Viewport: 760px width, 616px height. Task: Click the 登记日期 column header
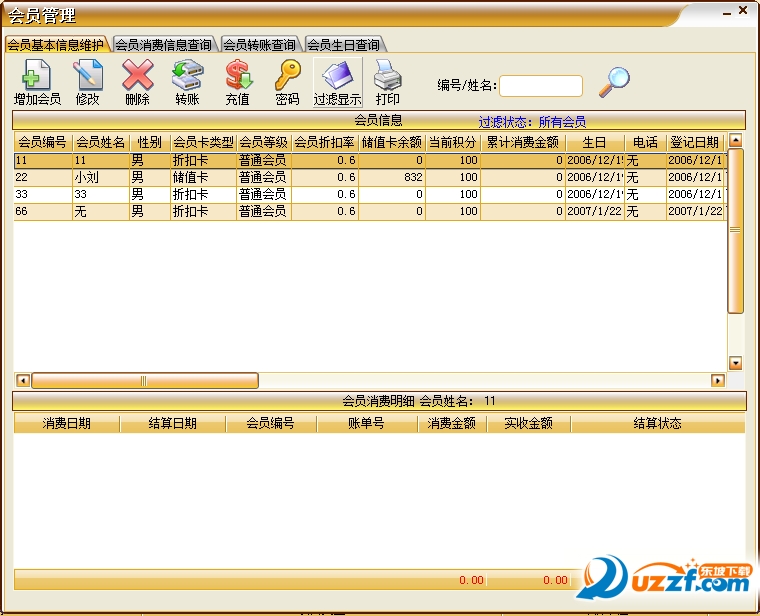(695, 142)
